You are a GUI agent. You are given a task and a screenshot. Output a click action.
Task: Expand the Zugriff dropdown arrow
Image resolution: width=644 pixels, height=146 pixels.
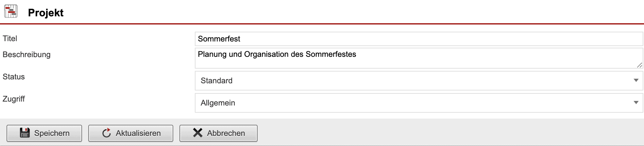(x=636, y=103)
